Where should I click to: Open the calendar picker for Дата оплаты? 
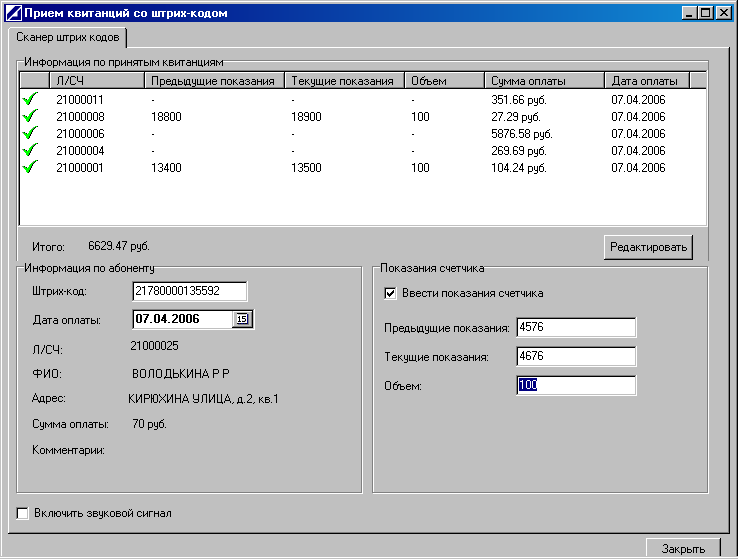pyautogui.click(x=242, y=319)
